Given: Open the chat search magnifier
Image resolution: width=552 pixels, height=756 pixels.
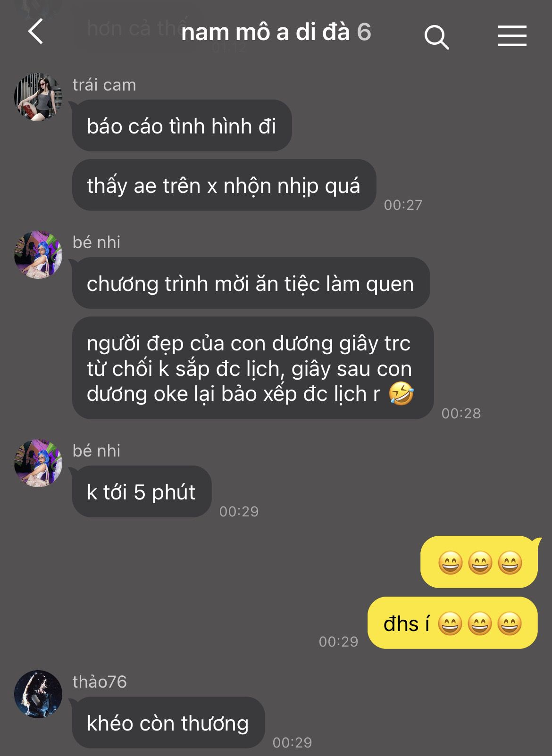Looking at the screenshot, I should pos(436,37).
